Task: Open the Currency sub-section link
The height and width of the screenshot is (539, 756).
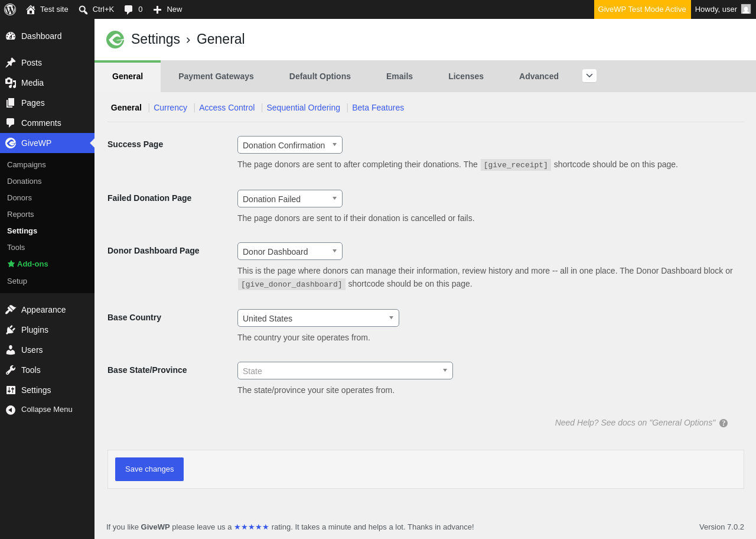Action: (x=170, y=108)
